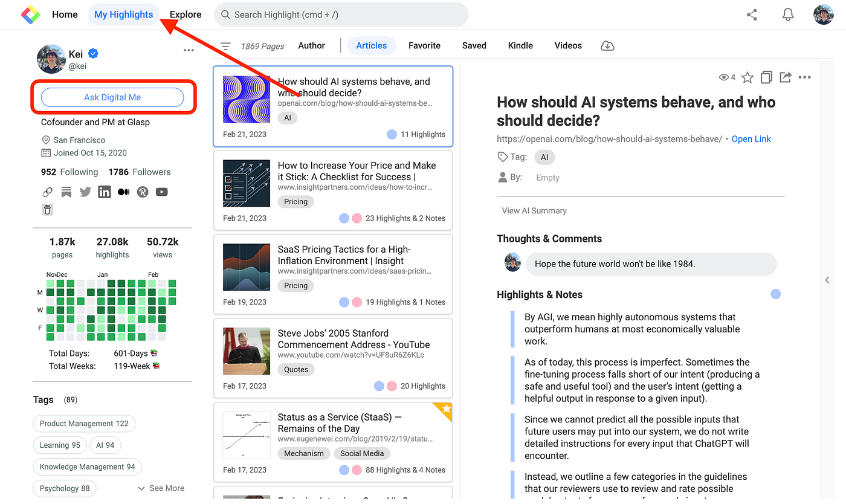Open profile three-dots menu beside Kei
846x504 pixels.
[189, 51]
